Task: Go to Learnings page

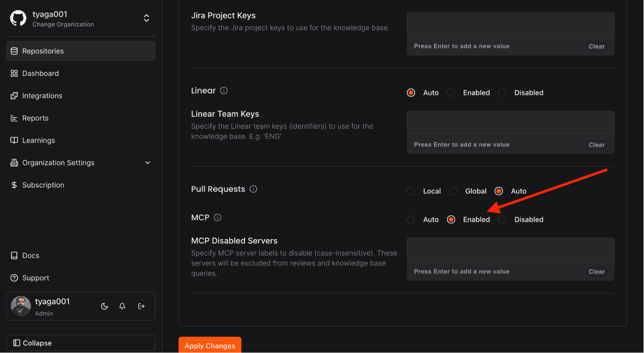Action: 39,141
